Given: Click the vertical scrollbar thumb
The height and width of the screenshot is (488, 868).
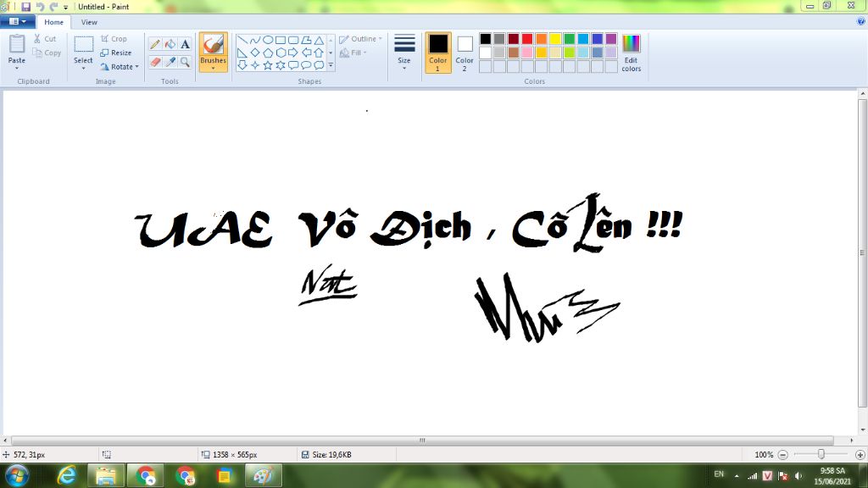Looking at the screenshot, I should coord(862,252).
